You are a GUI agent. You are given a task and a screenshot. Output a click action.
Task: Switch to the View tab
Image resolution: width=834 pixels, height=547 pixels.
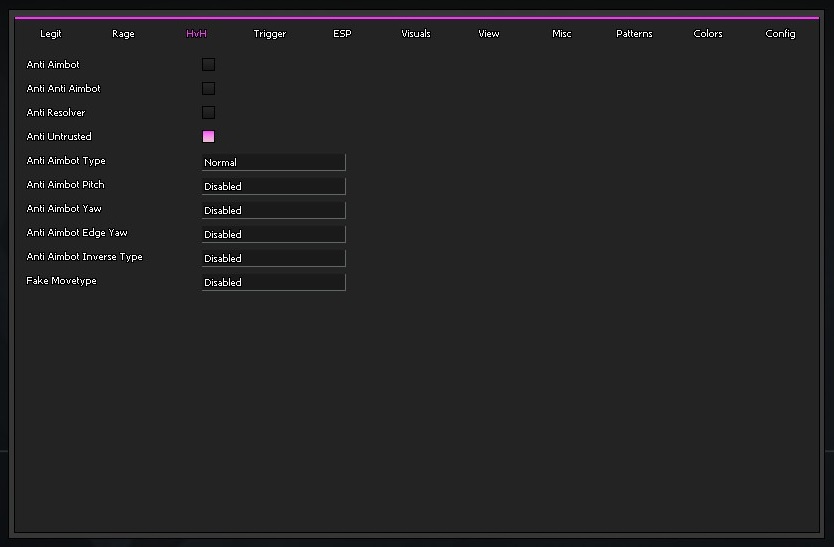click(x=489, y=34)
